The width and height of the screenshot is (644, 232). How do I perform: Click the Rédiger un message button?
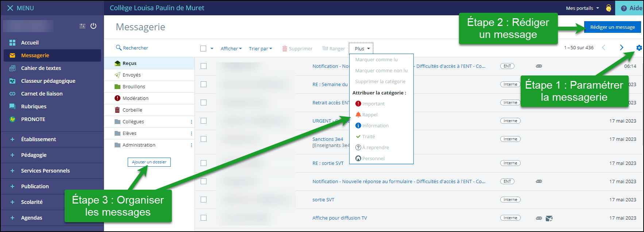(612, 27)
